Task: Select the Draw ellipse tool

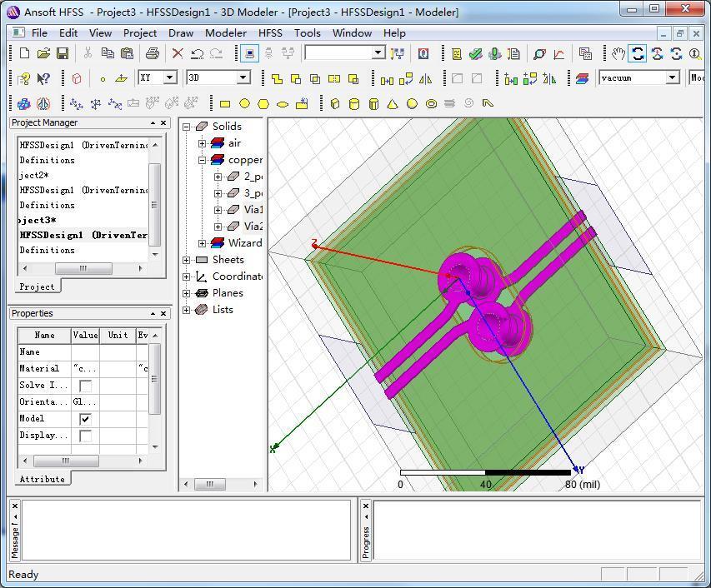Action: point(283,104)
